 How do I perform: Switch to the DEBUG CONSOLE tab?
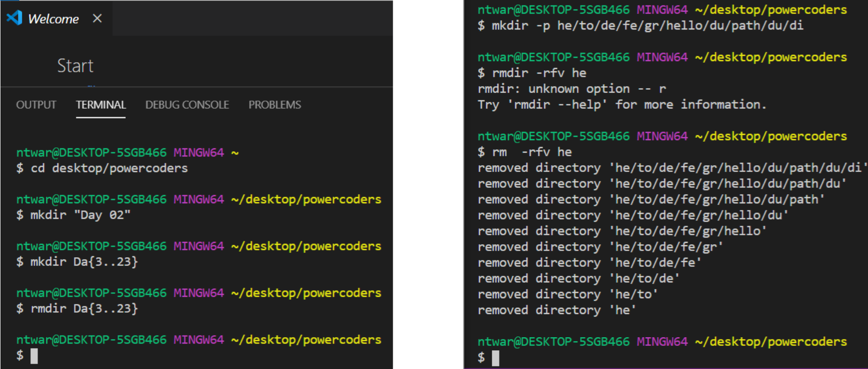point(187,105)
